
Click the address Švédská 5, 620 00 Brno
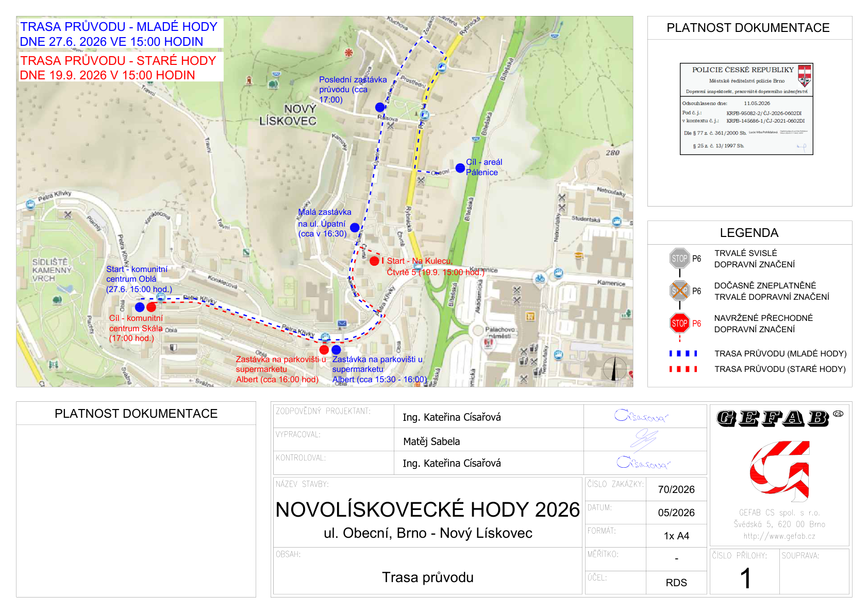[x=779, y=524]
